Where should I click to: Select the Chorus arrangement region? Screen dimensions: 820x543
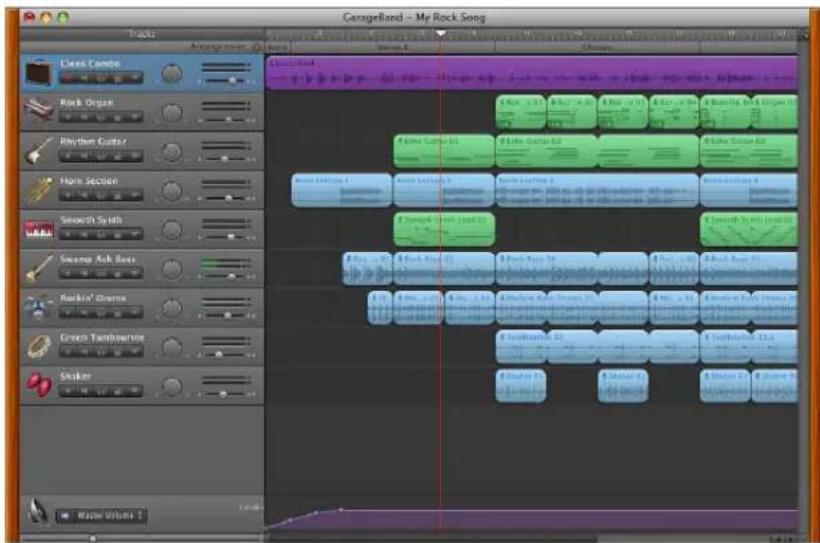[x=596, y=47]
